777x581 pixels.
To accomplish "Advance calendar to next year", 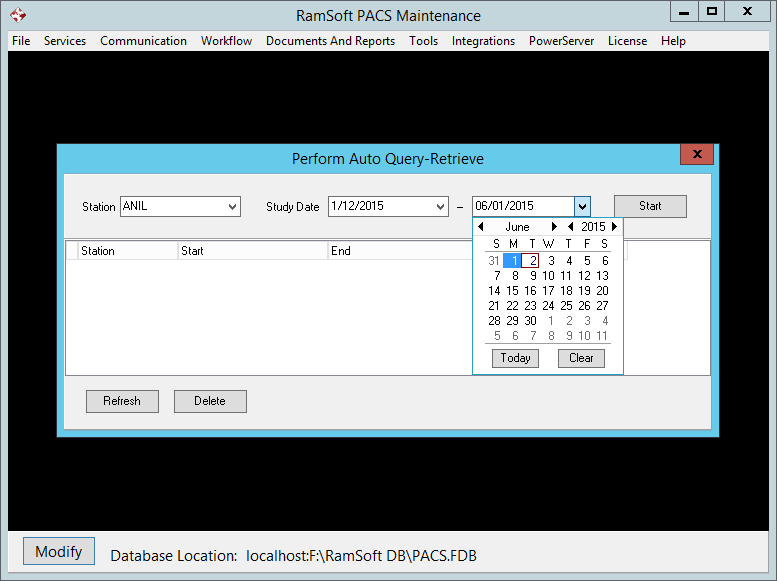I will coord(615,227).
